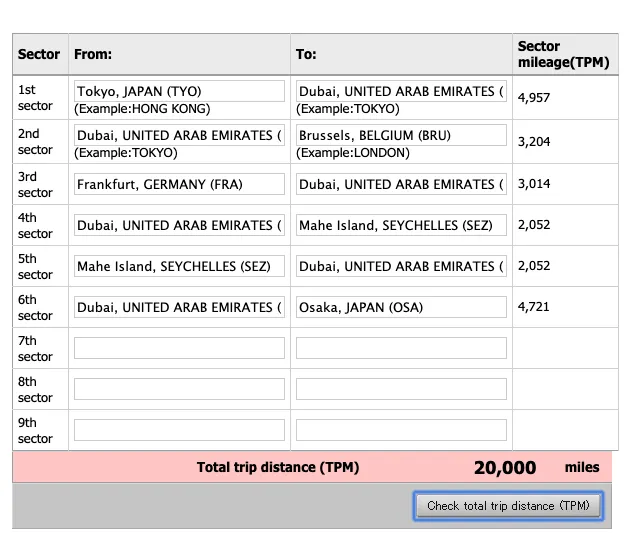Click the empty 7th sector To field
The width and height of the screenshot is (643, 537).
tap(401, 348)
